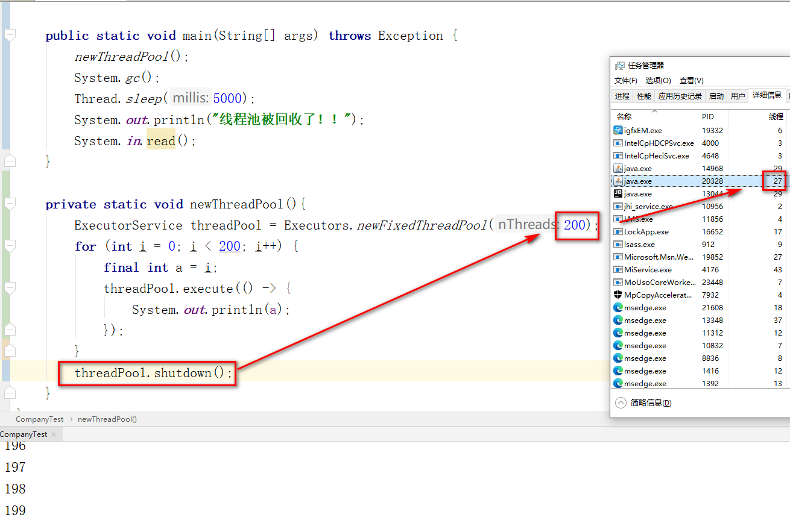The image size is (790, 532).
Task: Place cursor on threadPool.shutdown() call
Action: (153, 373)
